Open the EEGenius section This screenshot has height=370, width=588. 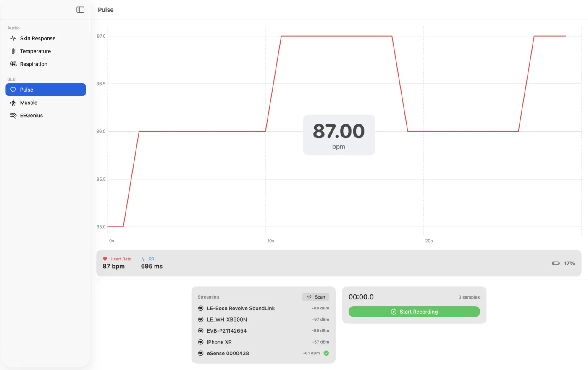(x=45, y=115)
